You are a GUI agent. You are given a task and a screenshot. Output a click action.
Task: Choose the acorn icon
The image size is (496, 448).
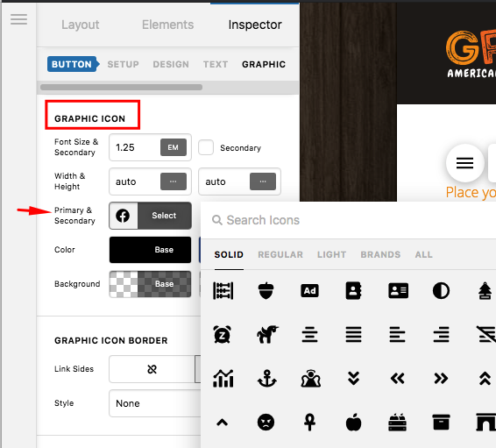click(266, 290)
